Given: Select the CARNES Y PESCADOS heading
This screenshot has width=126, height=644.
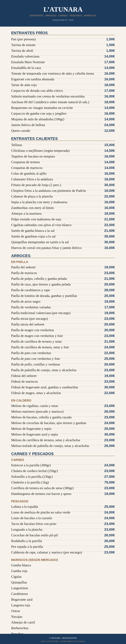Looking at the screenshot, I should click(x=32, y=454).
